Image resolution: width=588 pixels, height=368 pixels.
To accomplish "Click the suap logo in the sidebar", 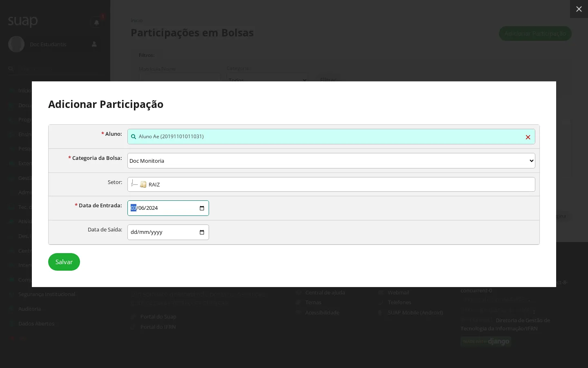I will click(x=23, y=20).
